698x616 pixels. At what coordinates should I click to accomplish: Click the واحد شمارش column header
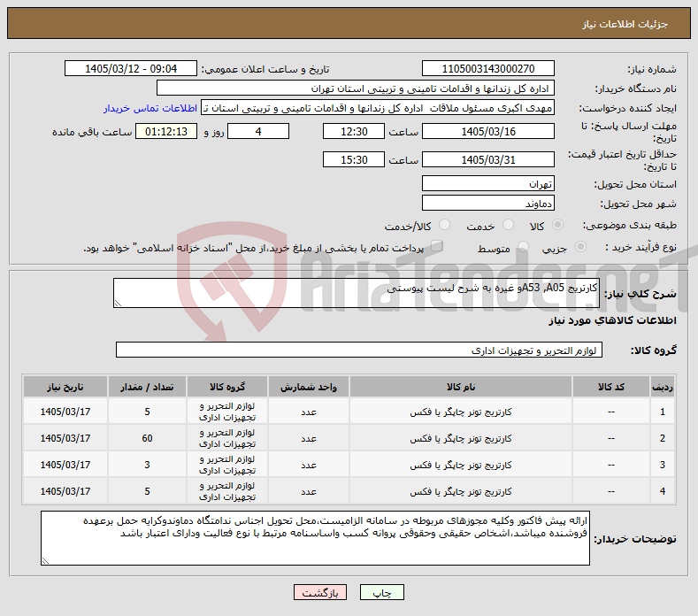(309, 387)
